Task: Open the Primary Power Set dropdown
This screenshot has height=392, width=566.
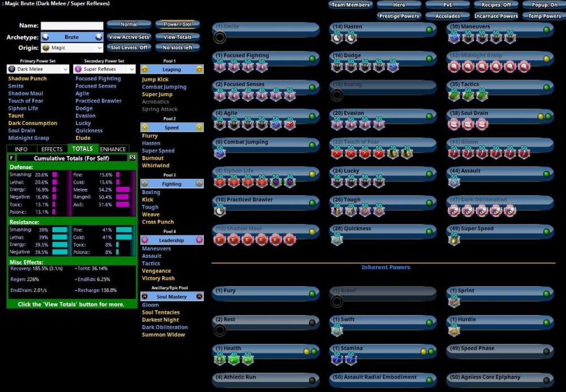Action: [37, 68]
